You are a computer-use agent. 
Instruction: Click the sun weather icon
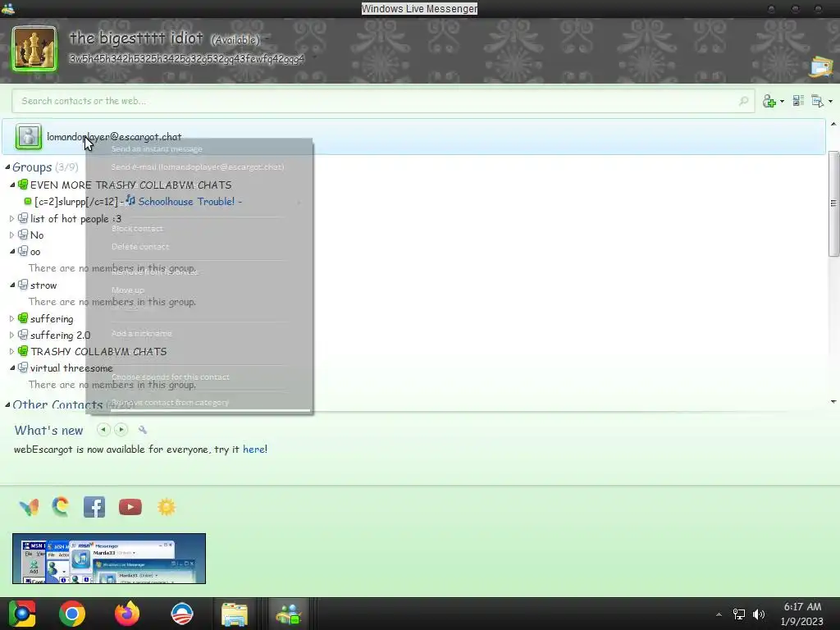[x=167, y=507]
